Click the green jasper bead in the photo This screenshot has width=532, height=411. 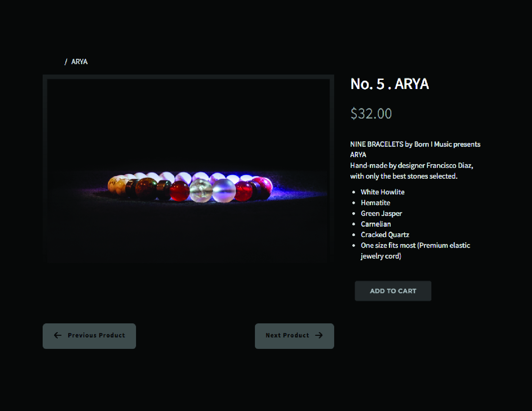click(x=145, y=188)
